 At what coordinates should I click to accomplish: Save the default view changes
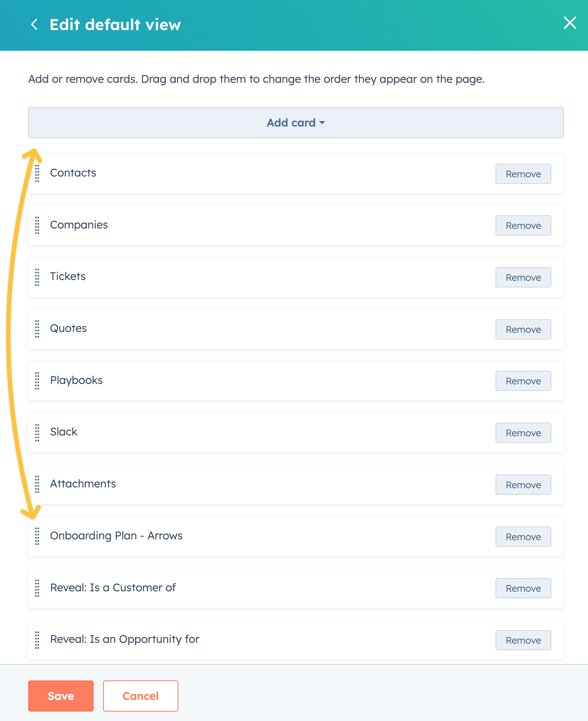coord(61,696)
